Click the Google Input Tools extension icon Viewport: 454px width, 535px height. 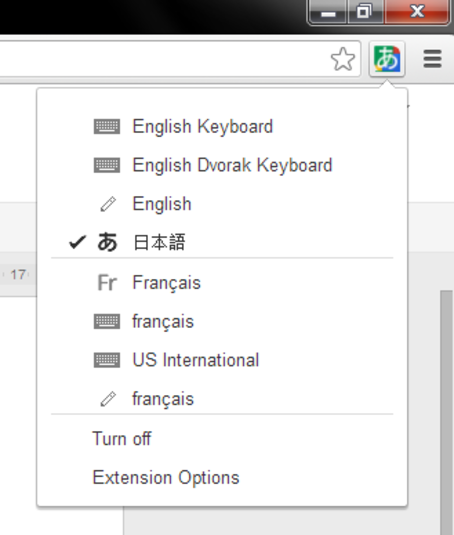387,59
